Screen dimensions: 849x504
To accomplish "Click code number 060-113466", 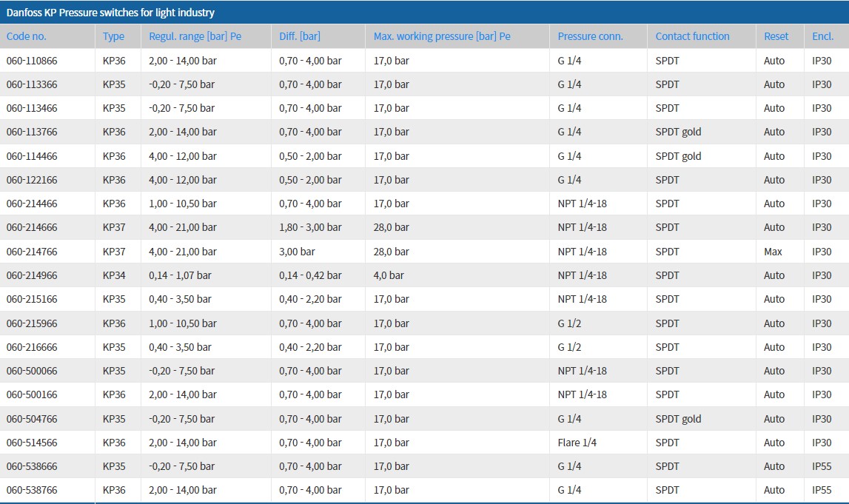I will click(32, 108).
